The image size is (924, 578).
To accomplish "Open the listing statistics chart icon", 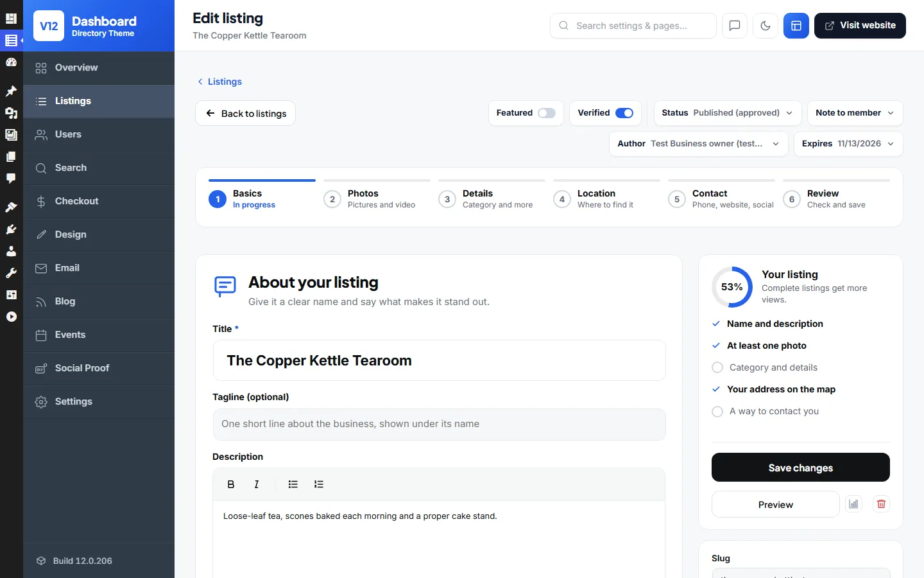I will 853,504.
